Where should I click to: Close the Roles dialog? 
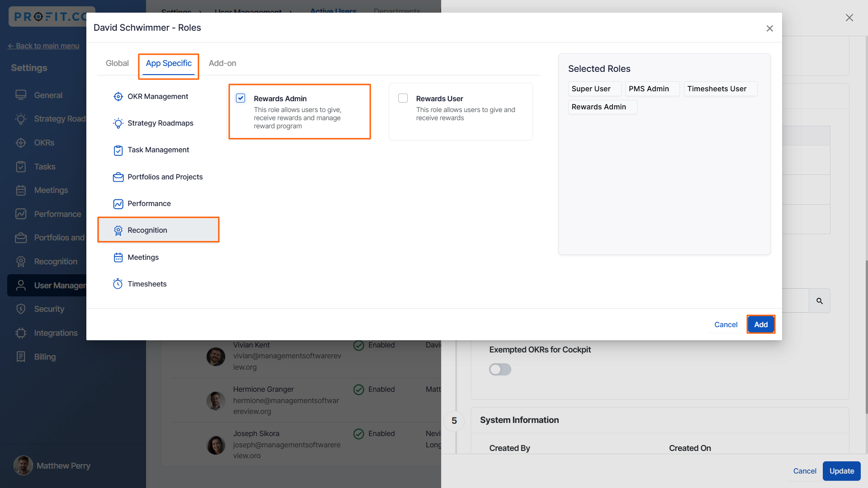pos(769,28)
